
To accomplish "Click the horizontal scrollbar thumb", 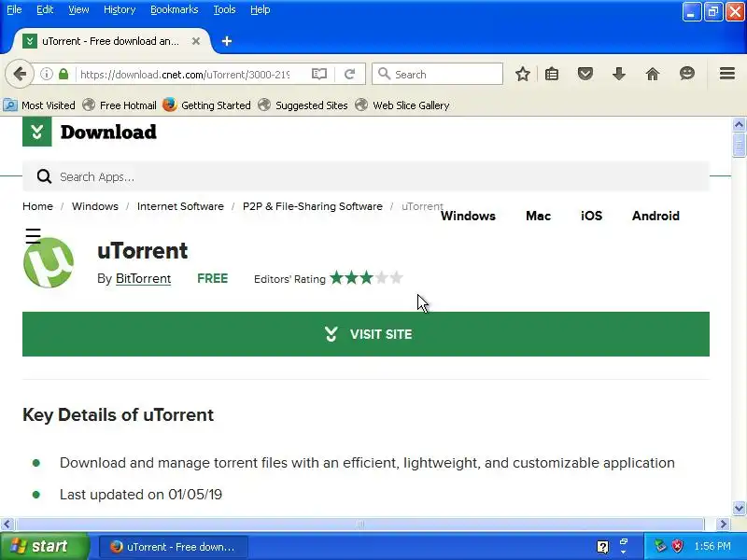I will click(360, 524).
